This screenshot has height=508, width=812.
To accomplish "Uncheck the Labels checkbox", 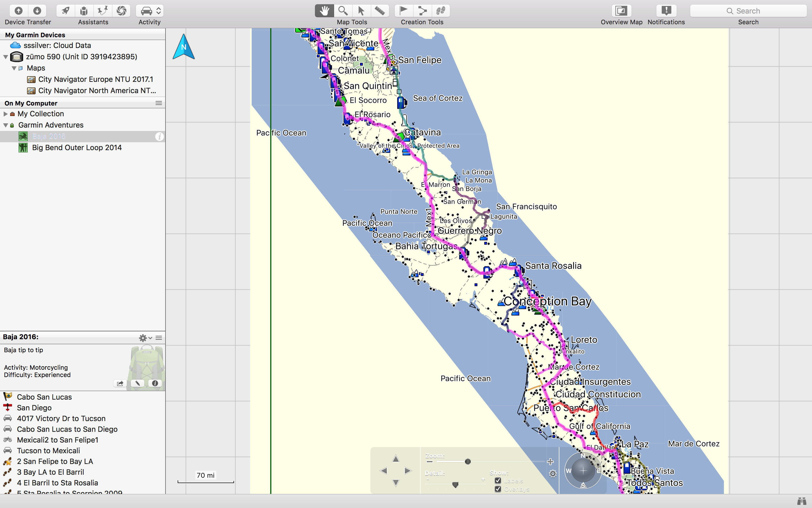I will click(x=498, y=481).
